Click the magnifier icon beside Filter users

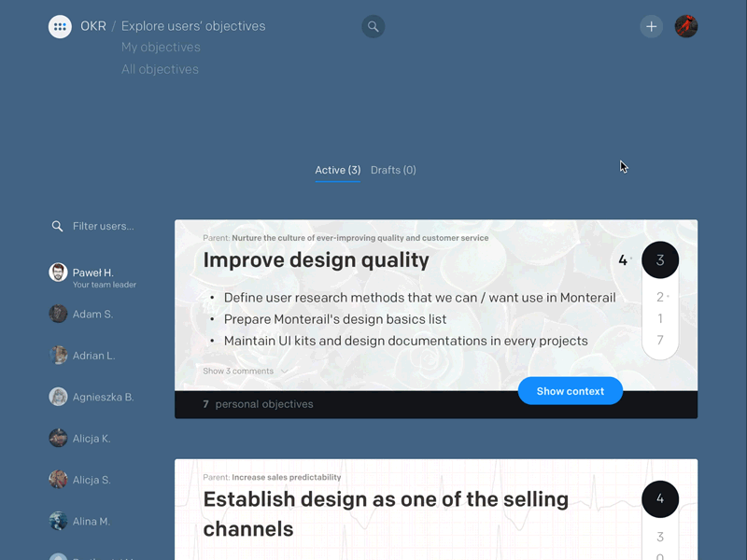pyautogui.click(x=57, y=225)
